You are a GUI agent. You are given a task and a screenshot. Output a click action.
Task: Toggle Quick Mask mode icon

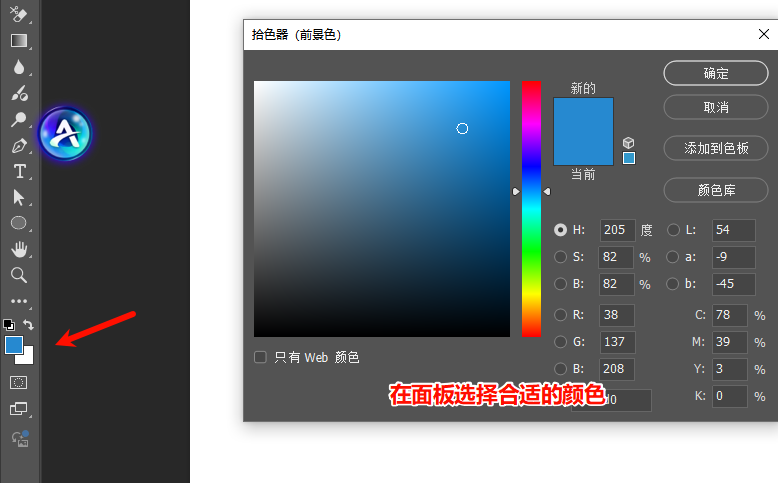(x=19, y=383)
